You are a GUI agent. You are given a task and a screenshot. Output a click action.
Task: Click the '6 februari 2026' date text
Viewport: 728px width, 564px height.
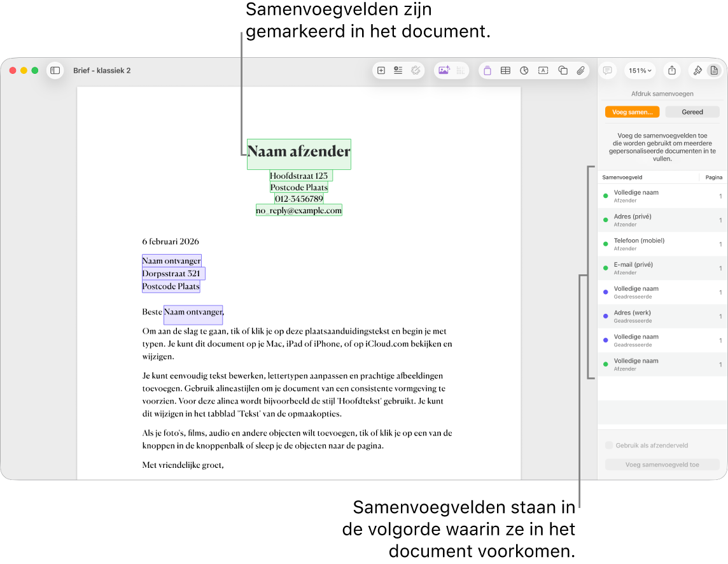pos(171,242)
